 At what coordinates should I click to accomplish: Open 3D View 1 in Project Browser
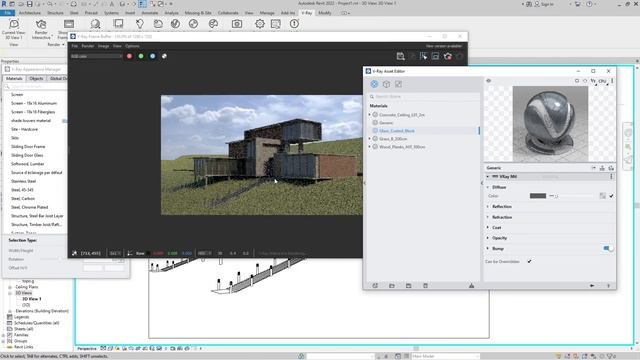coord(31,299)
